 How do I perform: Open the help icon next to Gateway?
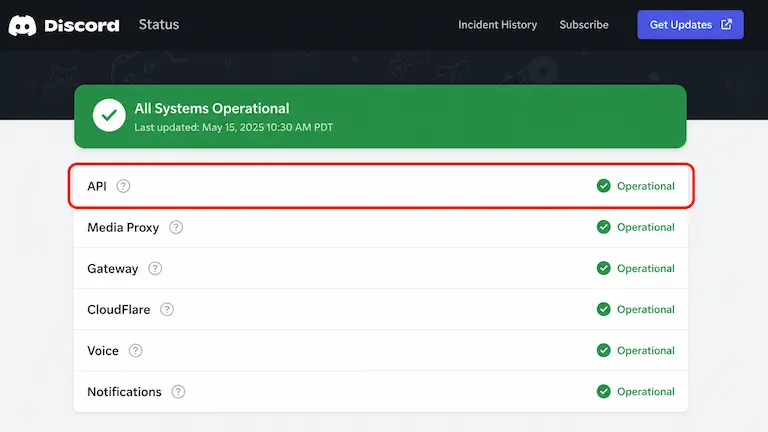[155, 268]
